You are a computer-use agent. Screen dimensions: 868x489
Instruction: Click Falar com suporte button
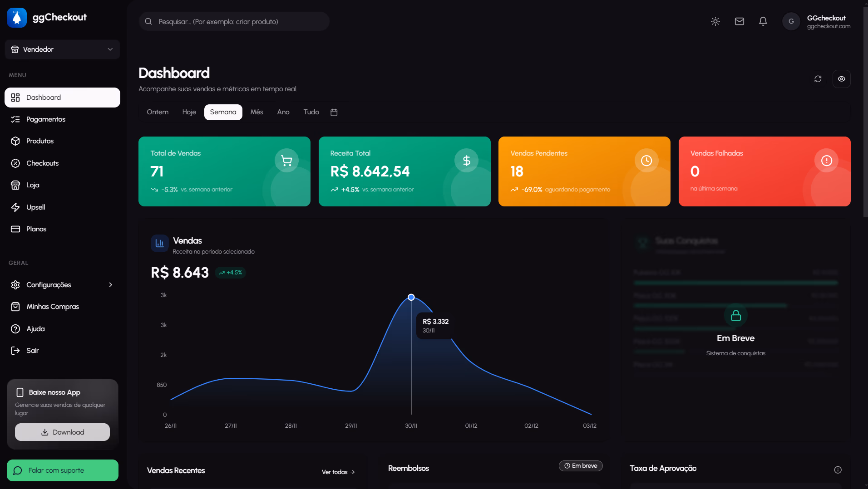point(63,470)
